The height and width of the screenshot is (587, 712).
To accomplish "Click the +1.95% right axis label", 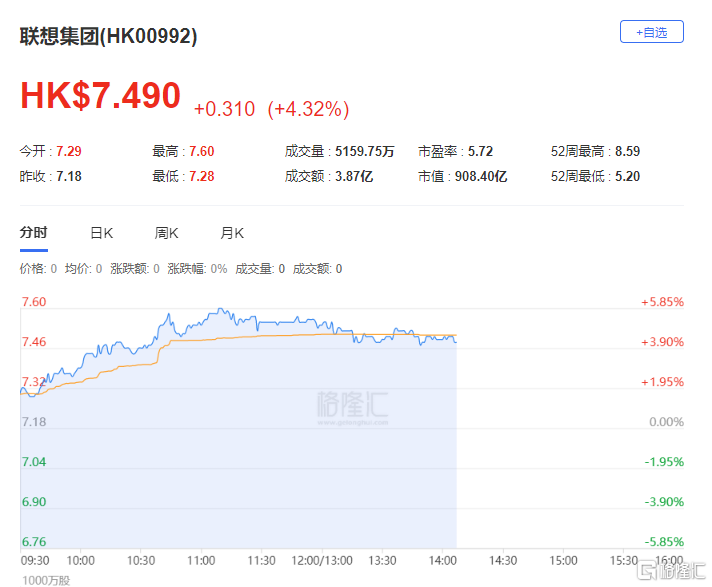I will (663, 382).
